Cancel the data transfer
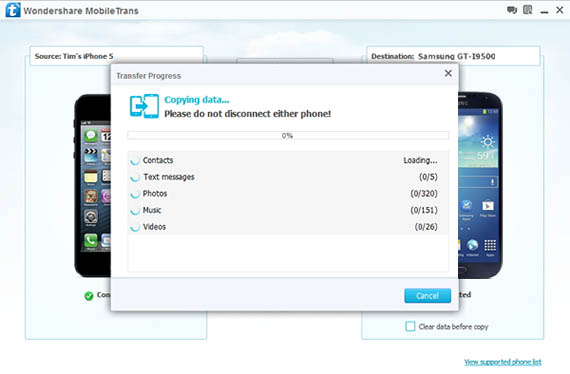The width and height of the screenshot is (570, 374). [428, 295]
